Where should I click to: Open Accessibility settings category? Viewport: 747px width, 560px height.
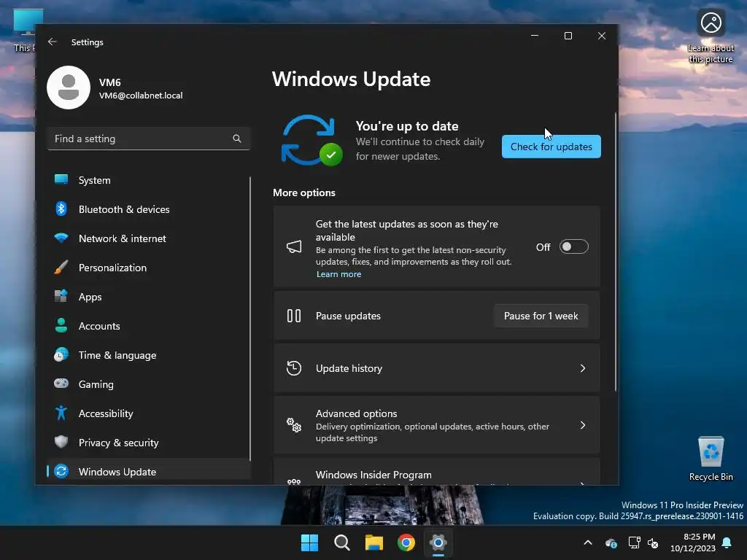(x=149, y=413)
